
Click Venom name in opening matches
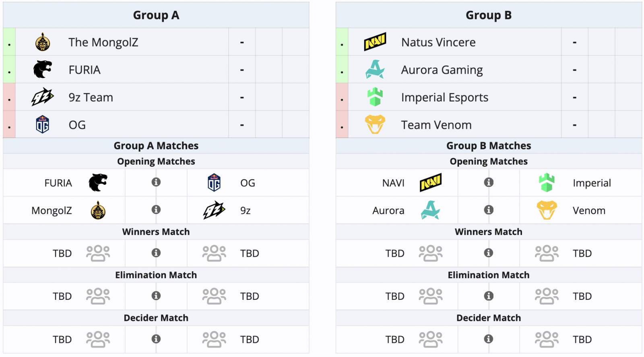589,210
